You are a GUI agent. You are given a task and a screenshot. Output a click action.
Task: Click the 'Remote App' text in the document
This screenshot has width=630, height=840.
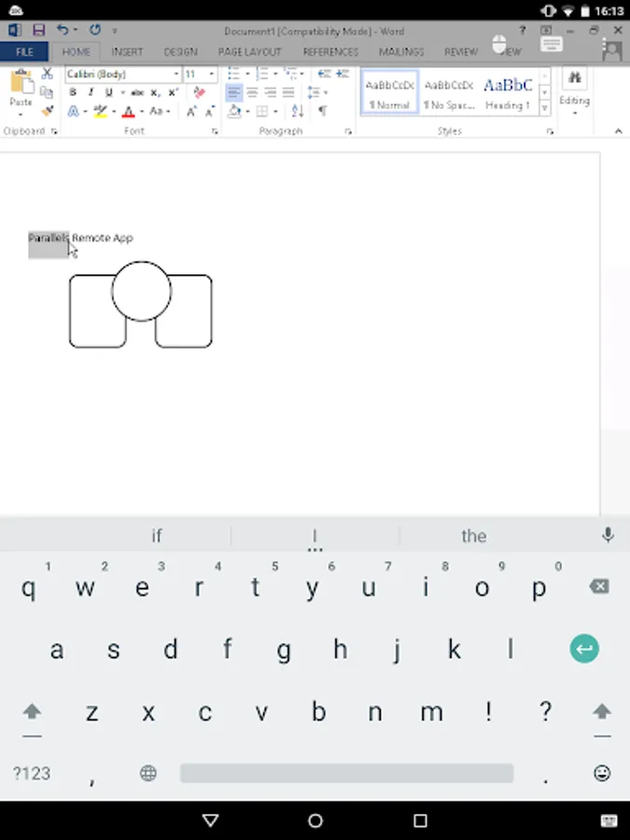point(103,238)
